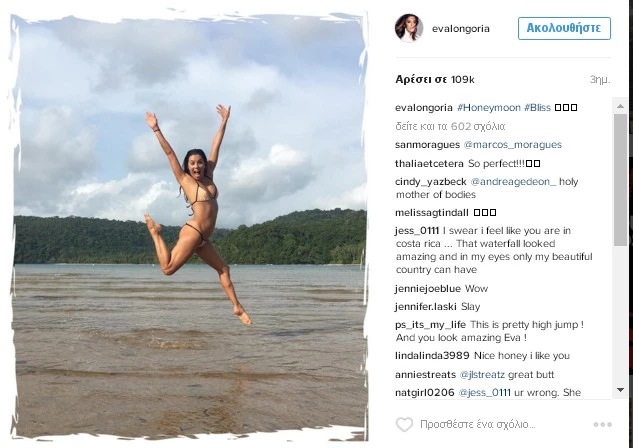Image resolution: width=633 pixels, height=448 pixels.
Task: Open evalongoria username in header
Action: click(x=461, y=29)
